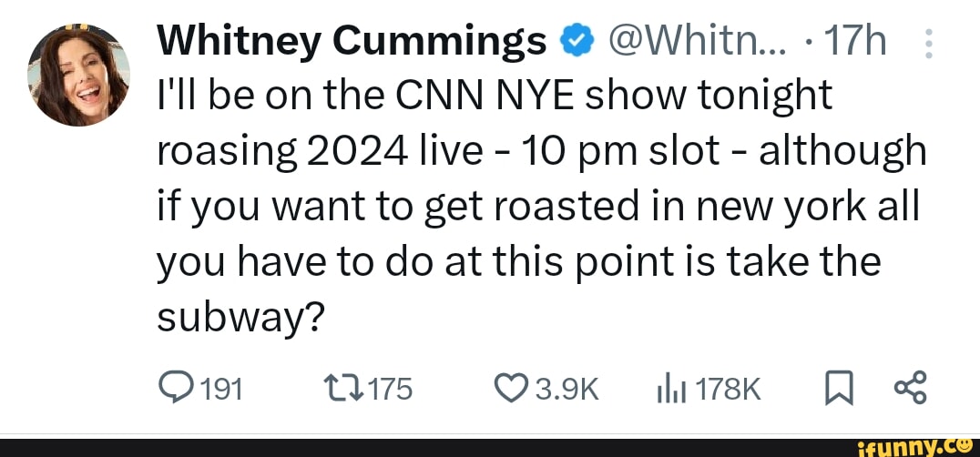Image resolution: width=980 pixels, height=457 pixels.
Task: Bookmark this tweet
Action: (x=837, y=390)
